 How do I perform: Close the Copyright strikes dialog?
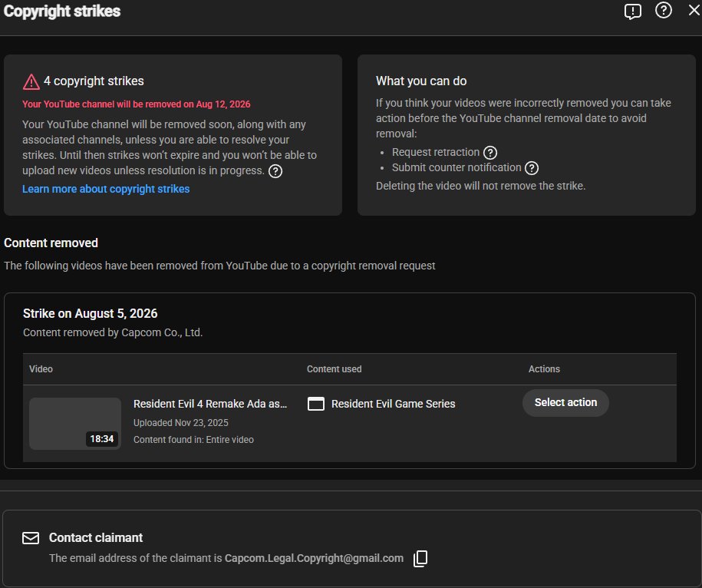pyautogui.click(x=694, y=10)
